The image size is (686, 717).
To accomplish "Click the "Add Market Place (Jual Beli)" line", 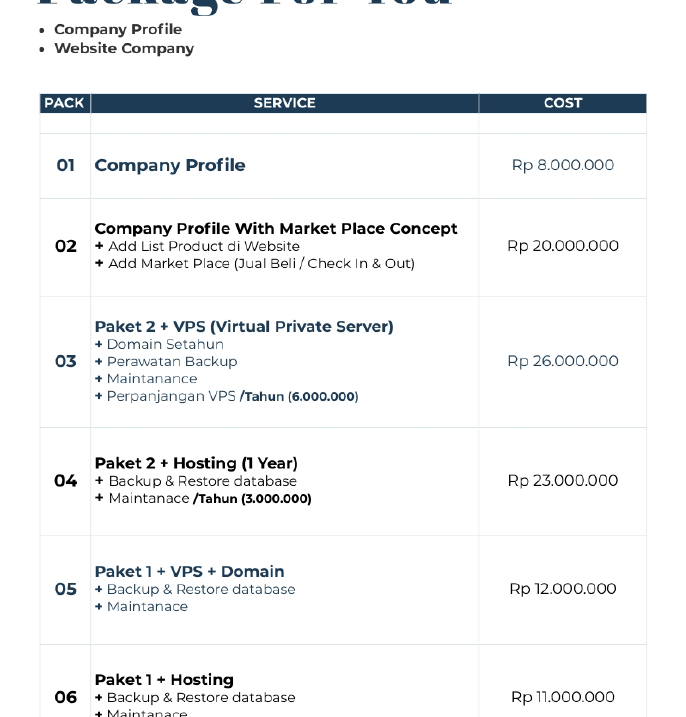I will 261,264.
